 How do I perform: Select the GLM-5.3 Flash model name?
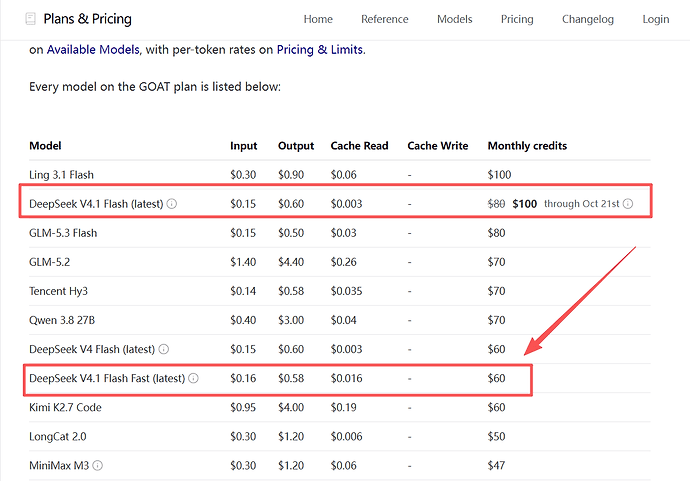tap(63, 233)
